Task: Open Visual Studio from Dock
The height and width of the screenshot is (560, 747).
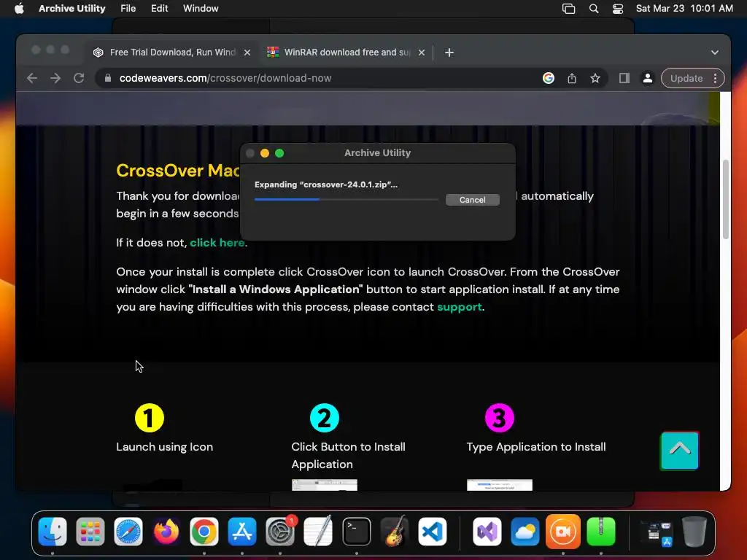Action: point(487,532)
